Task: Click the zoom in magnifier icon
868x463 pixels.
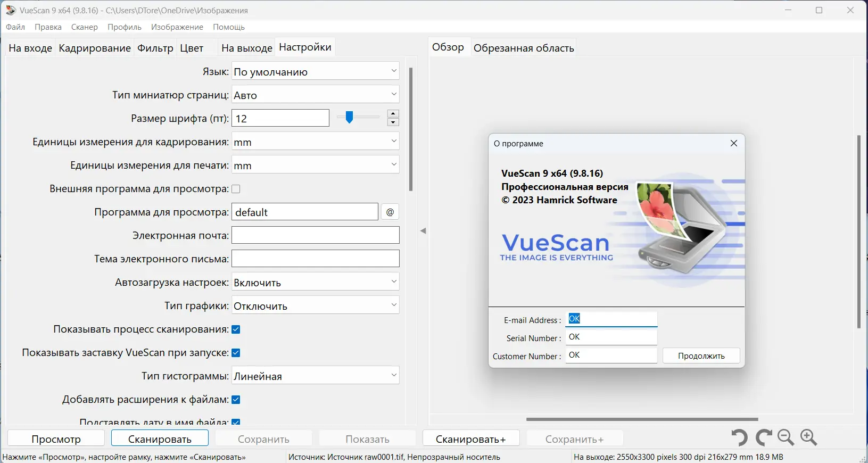Action: (x=809, y=437)
